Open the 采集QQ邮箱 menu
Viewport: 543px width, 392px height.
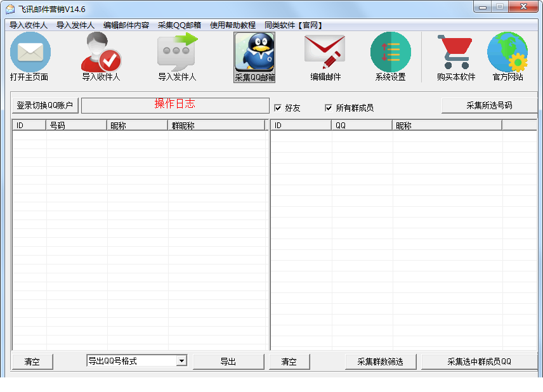[x=180, y=25]
